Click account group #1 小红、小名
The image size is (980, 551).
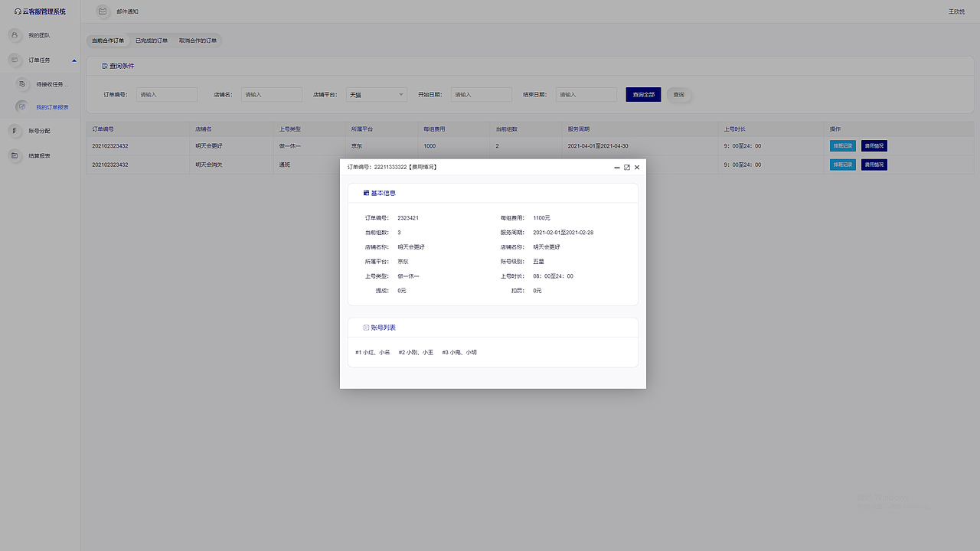[373, 353]
